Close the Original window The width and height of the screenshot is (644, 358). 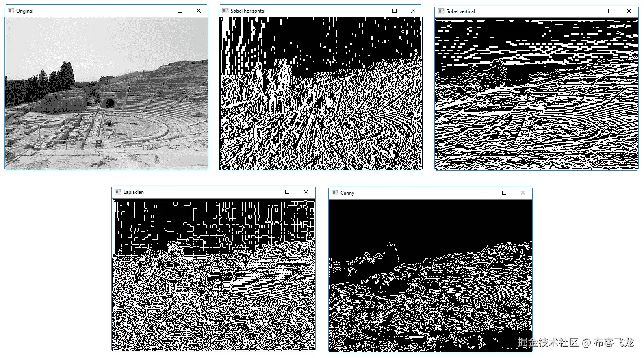coord(199,11)
